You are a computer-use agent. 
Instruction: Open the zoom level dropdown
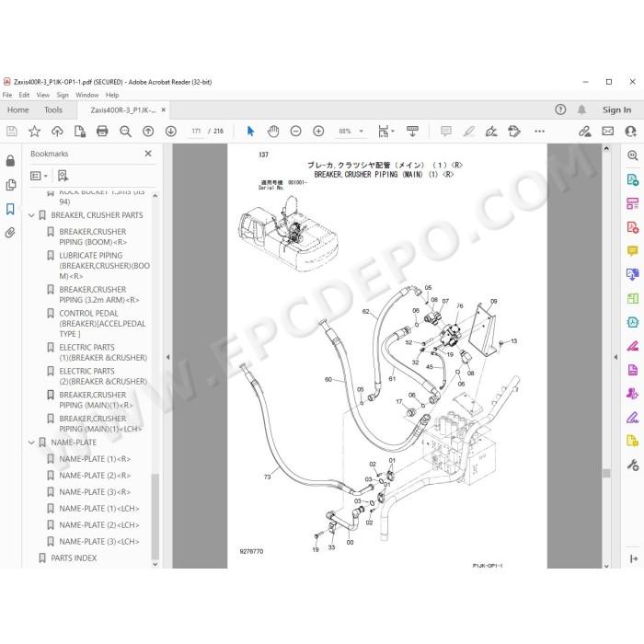362,131
